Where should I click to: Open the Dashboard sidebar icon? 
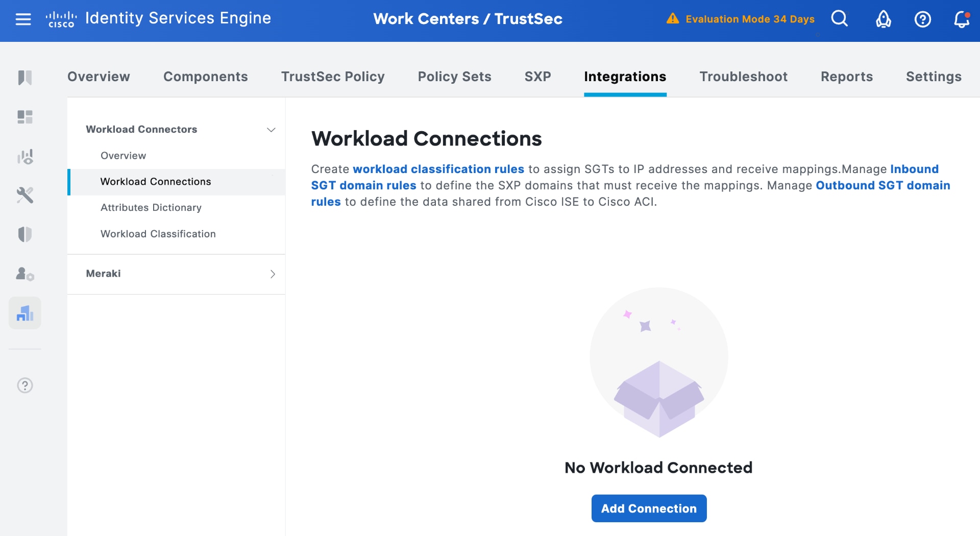tap(24, 117)
